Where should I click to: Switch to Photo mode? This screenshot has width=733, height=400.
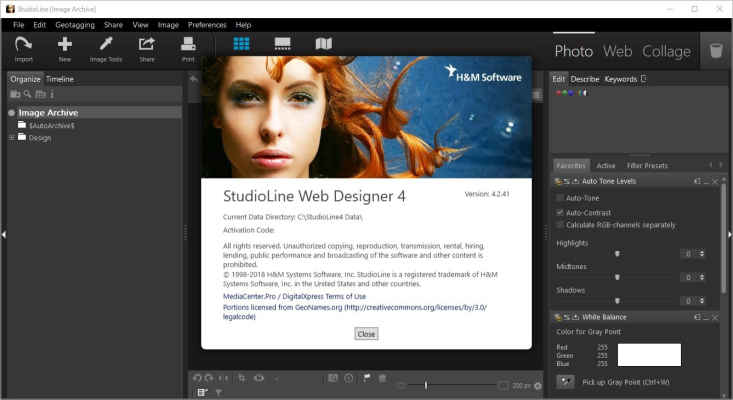pos(574,51)
